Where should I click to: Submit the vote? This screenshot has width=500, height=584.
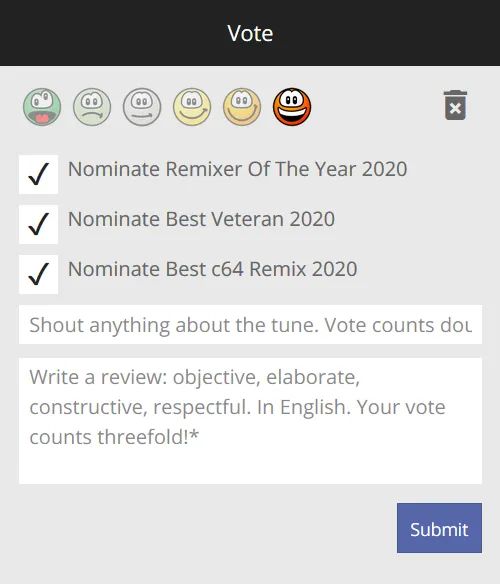pos(439,528)
